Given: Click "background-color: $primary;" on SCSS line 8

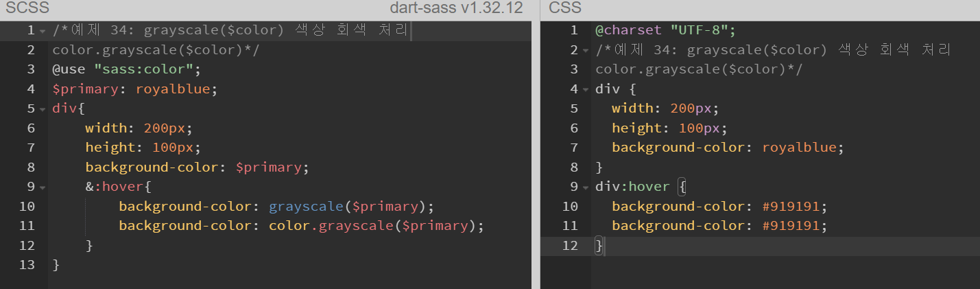Looking at the screenshot, I should pyautogui.click(x=198, y=167).
